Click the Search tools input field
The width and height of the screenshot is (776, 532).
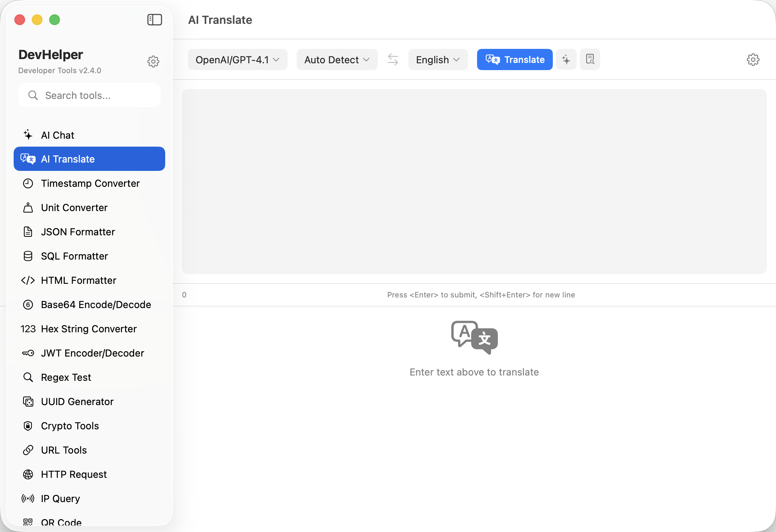pos(95,95)
